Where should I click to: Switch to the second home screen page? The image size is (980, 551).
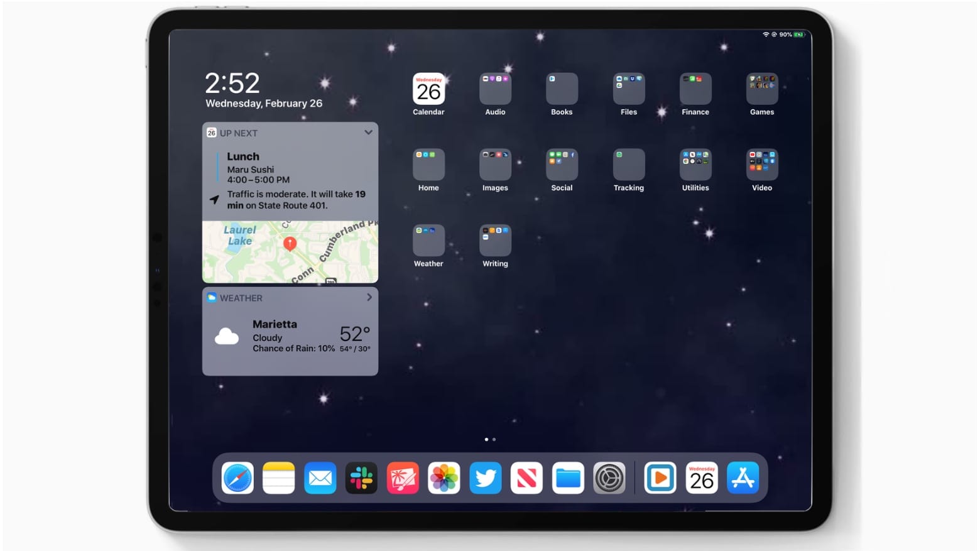point(494,439)
